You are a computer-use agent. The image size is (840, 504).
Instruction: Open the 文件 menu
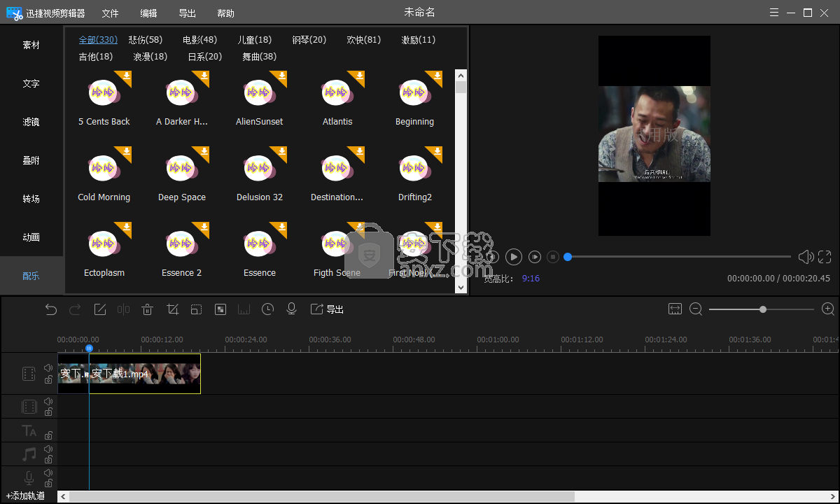pos(110,13)
